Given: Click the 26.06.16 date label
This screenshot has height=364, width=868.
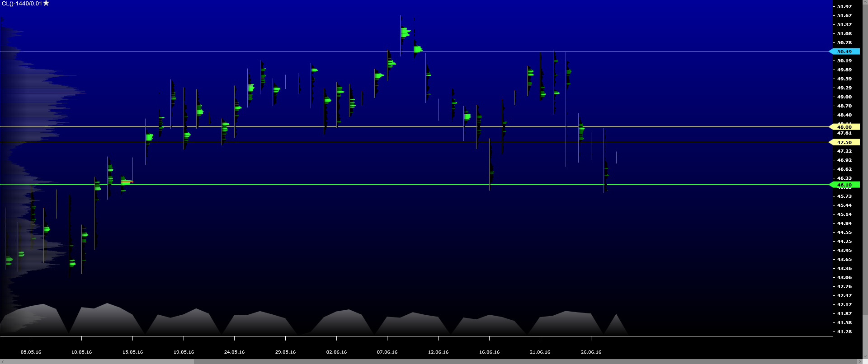Looking at the screenshot, I should coord(591,352).
